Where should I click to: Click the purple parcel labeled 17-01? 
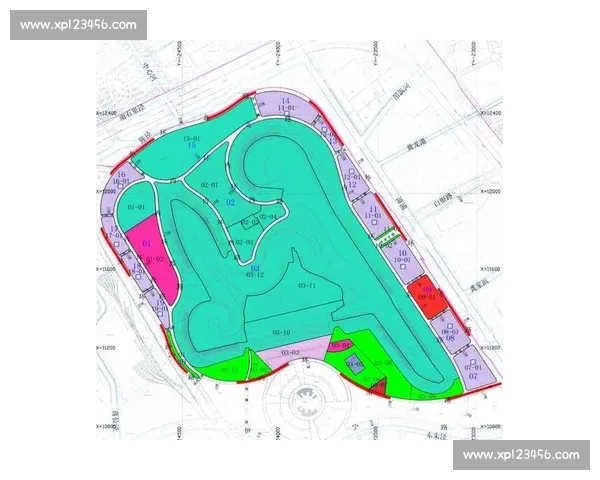pyautogui.click(x=116, y=236)
